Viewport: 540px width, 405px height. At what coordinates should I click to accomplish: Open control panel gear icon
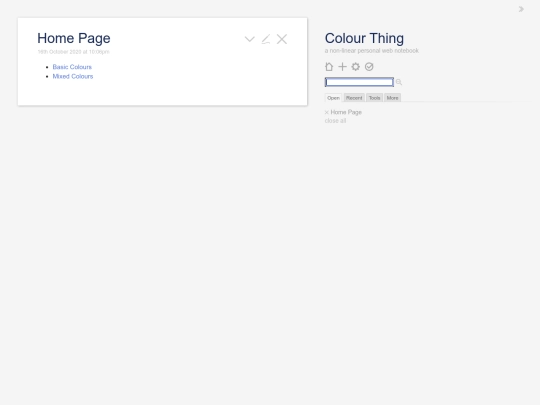coord(355,67)
